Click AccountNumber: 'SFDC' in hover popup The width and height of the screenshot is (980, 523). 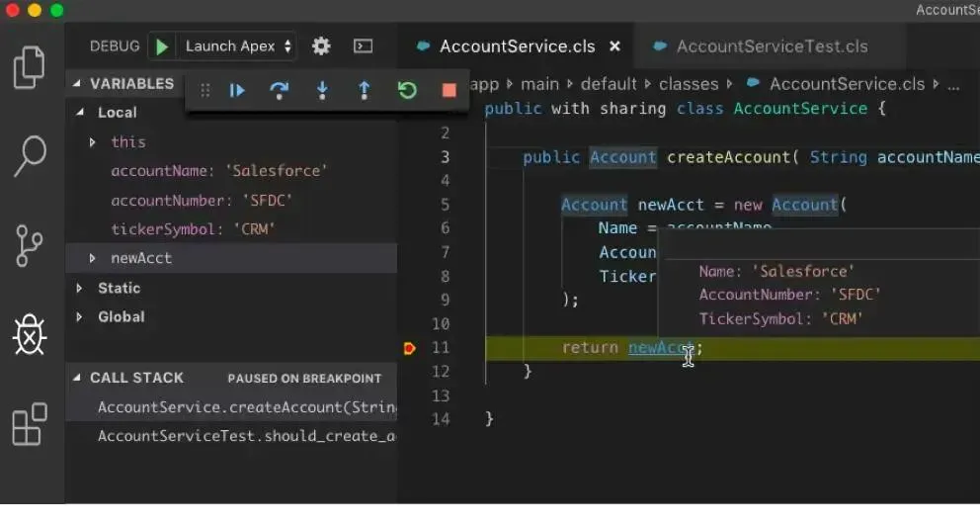[x=789, y=295]
